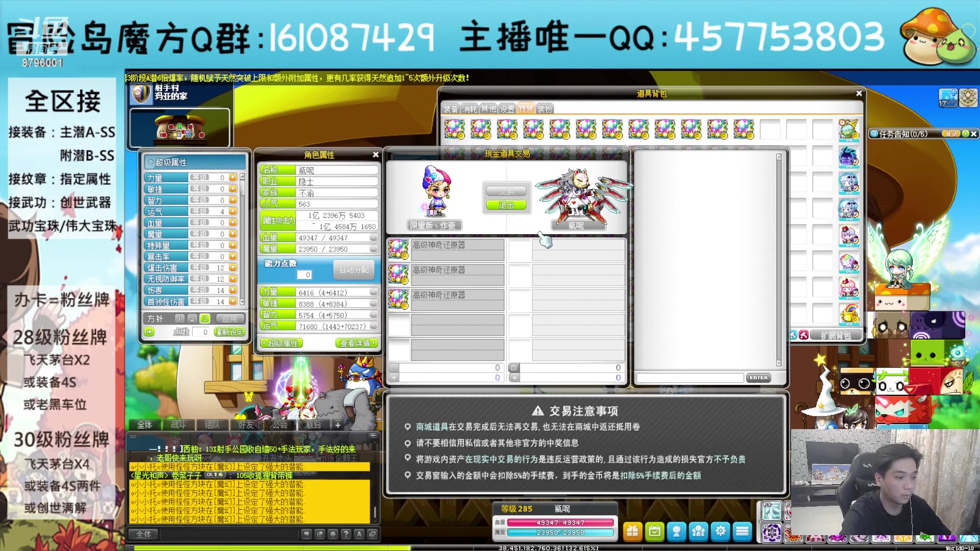Click the ENTER button in trade chat
Screen dimensions: 980x551
758,378
